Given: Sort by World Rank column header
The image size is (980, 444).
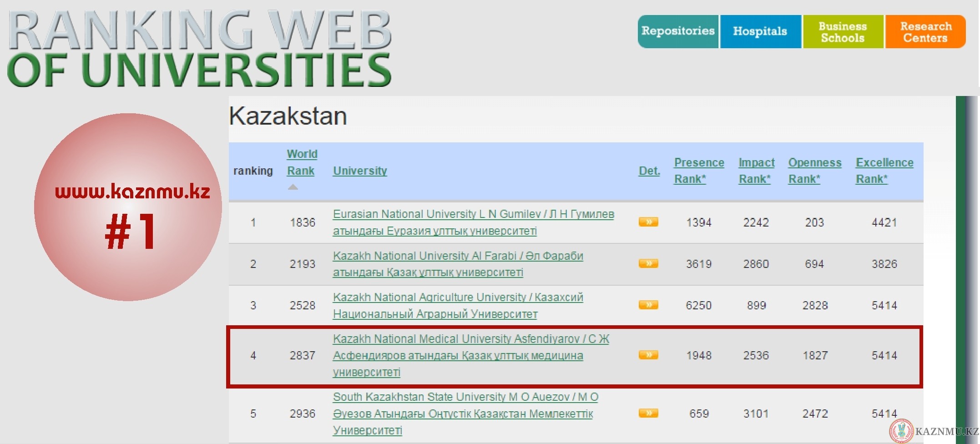Looking at the screenshot, I should (x=302, y=162).
